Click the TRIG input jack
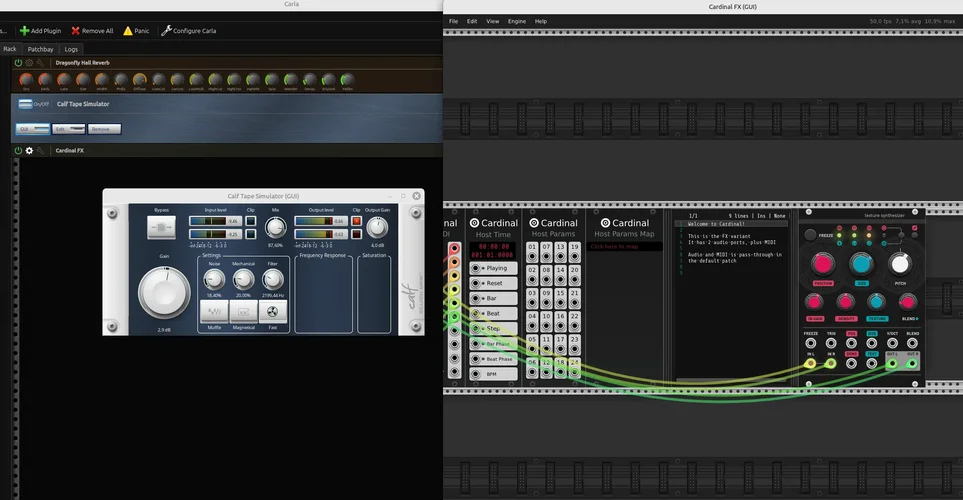 pyautogui.click(x=831, y=343)
